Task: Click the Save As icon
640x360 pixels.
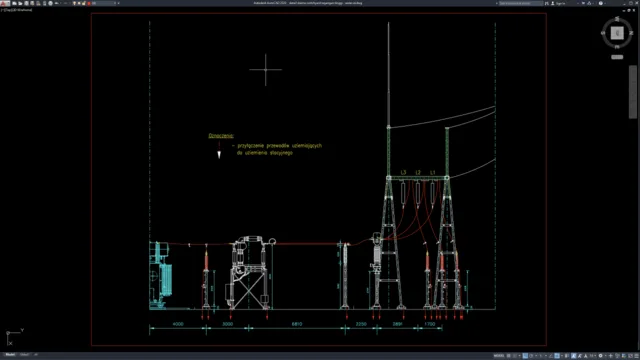Action: click(32, 3)
